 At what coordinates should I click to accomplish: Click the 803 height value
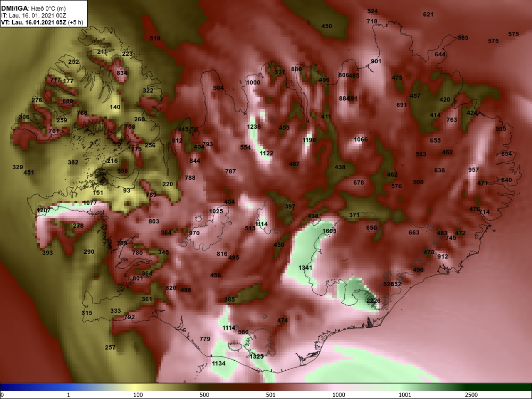click(154, 221)
